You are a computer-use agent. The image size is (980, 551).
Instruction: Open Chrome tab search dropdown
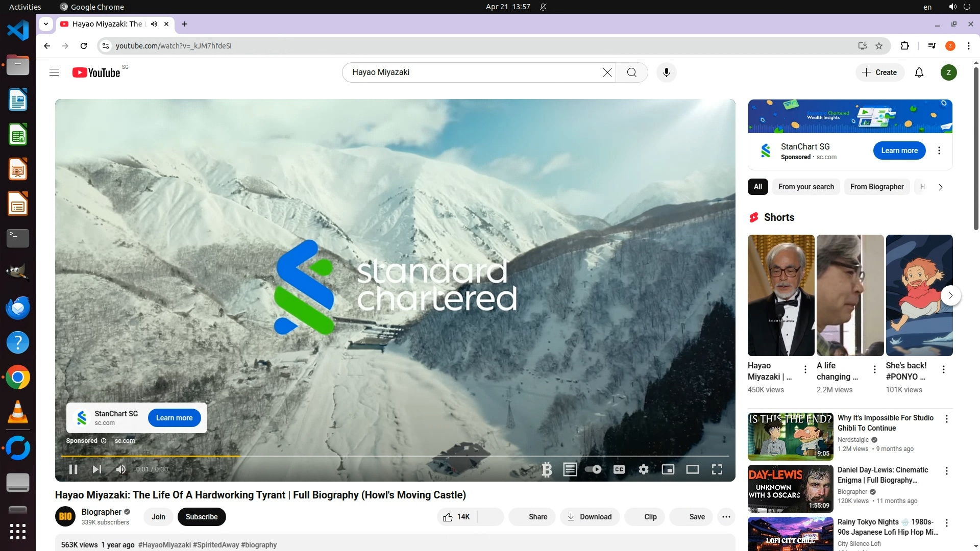[46, 24]
